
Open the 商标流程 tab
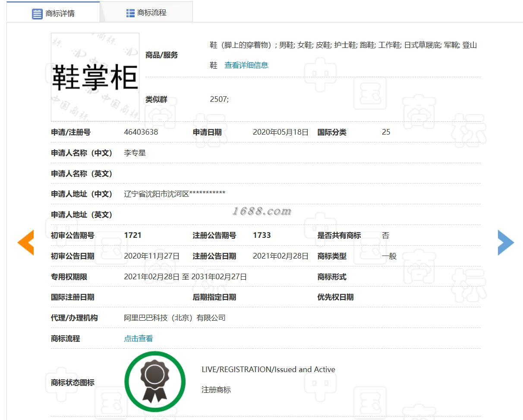(x=146, y=13)
